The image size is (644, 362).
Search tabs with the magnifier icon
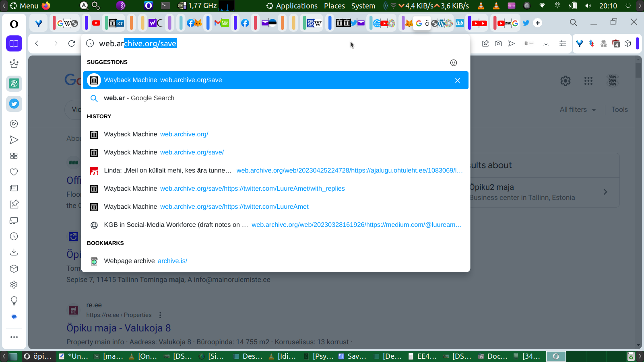(574, 23)
